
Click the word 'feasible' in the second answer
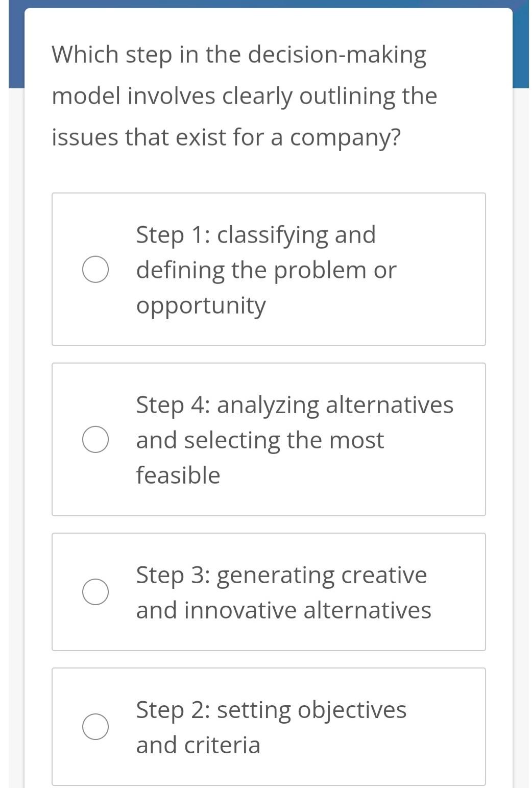point(177,474)
